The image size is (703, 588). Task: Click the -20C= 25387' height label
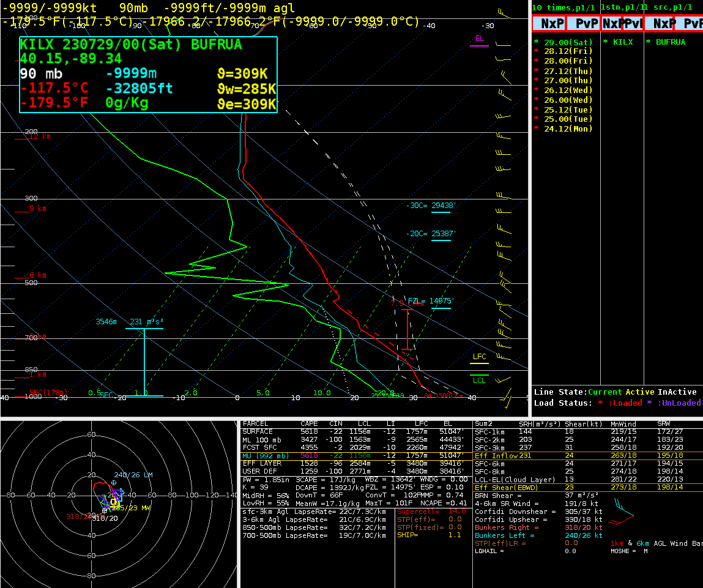[x=431, y=234]
